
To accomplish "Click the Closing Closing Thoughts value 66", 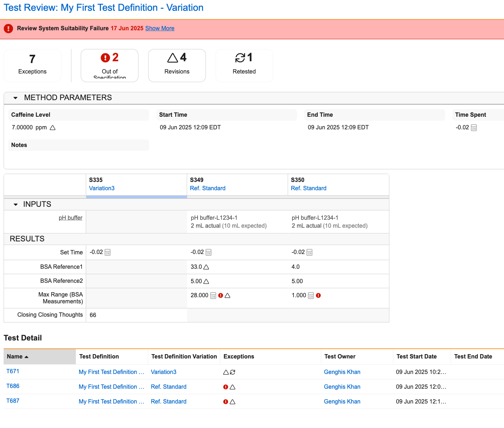I will click(x=93, y=315).
